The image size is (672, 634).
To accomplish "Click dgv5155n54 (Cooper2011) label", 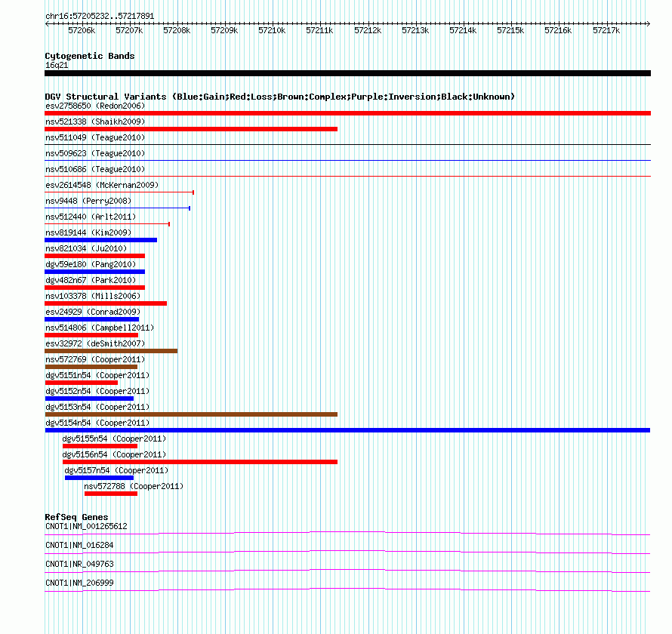I will pyautogui.click(x=114, y=439).
